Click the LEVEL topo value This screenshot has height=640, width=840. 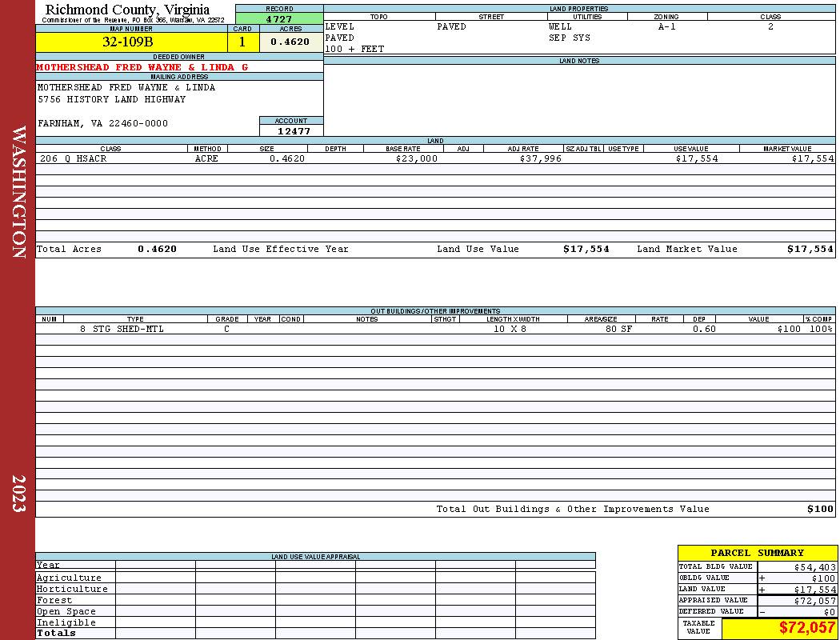[x=340, y=26]
